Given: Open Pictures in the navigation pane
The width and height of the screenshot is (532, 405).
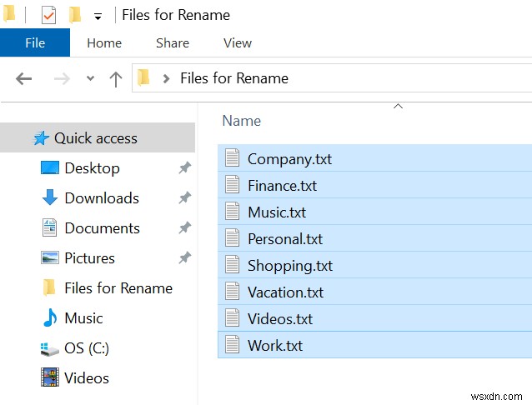Looking at the screenshot, I should click(x=89, y=258).
